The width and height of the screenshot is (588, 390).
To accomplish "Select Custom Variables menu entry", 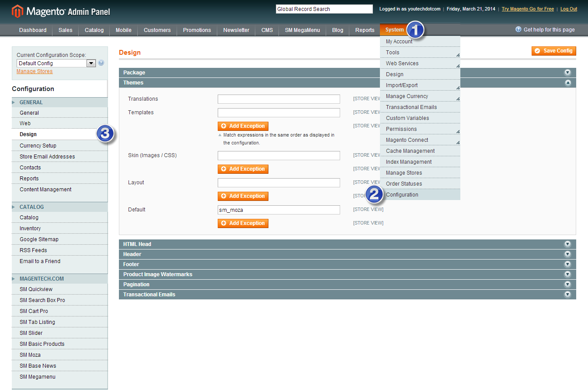I will [x=420, y=118].
